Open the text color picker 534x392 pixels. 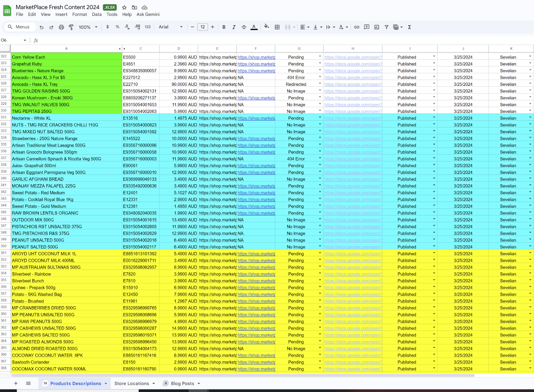[x=254, y=27]
